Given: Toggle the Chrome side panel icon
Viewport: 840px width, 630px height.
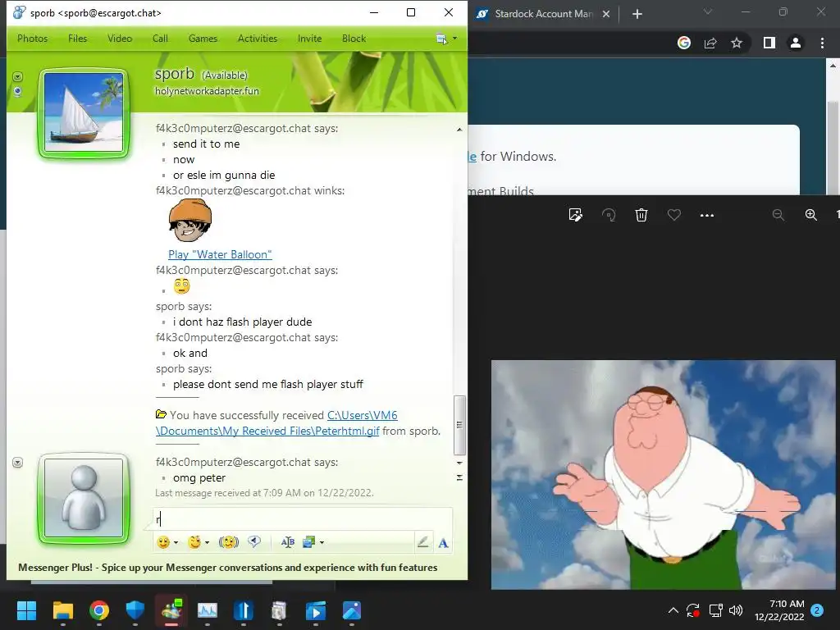Looking at the screenshot, I should pos(769,43).
